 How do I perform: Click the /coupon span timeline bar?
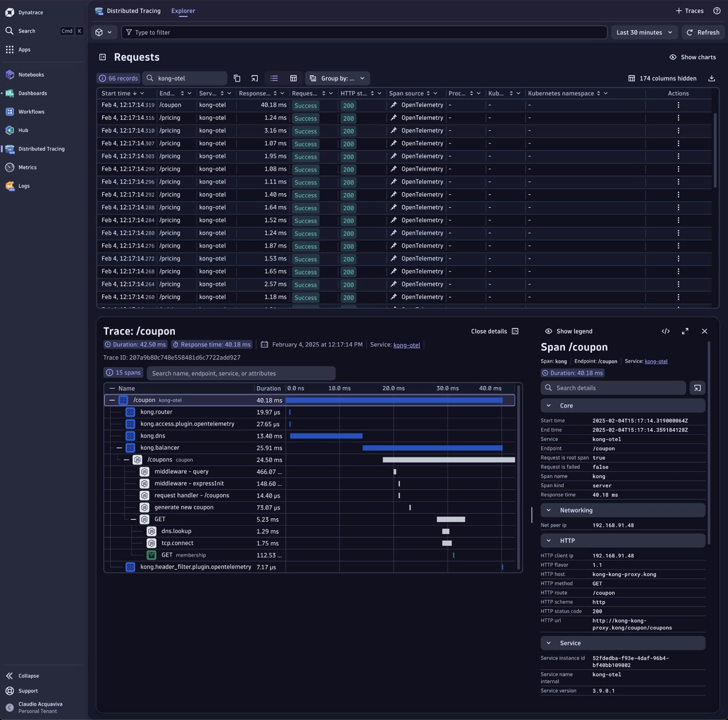tap(394, 400)
